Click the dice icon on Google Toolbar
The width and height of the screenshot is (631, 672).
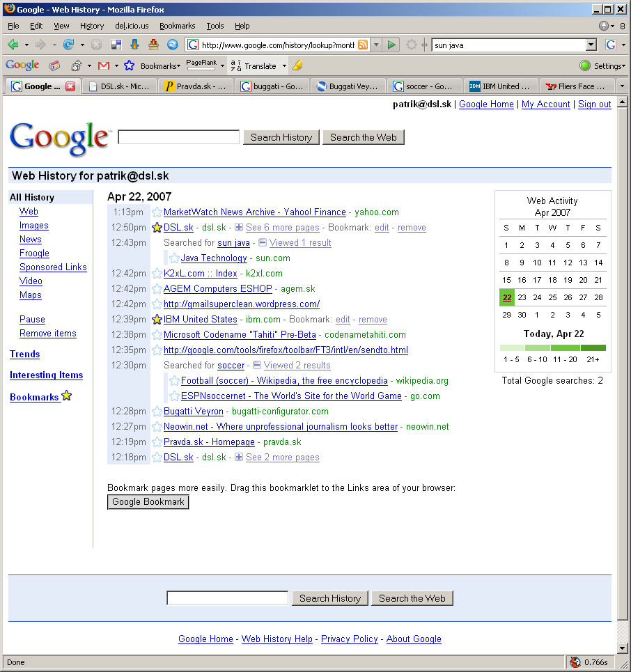coord(77,65)
